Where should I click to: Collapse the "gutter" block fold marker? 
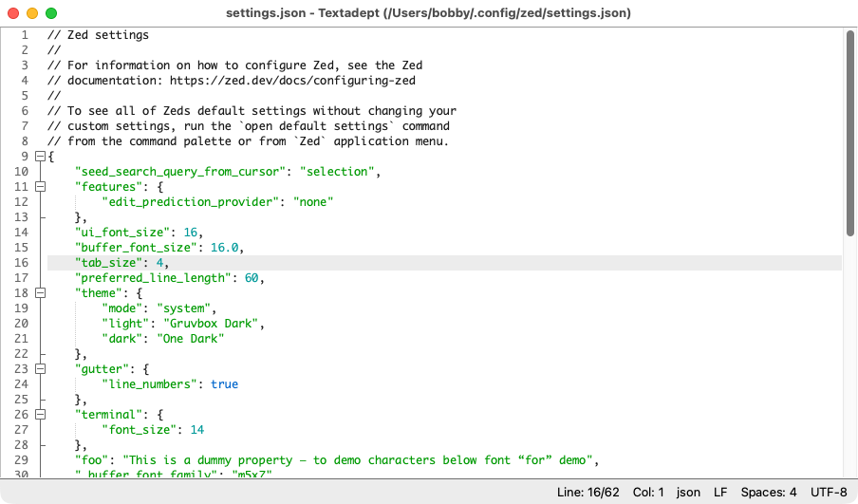(x=40, y=369)
